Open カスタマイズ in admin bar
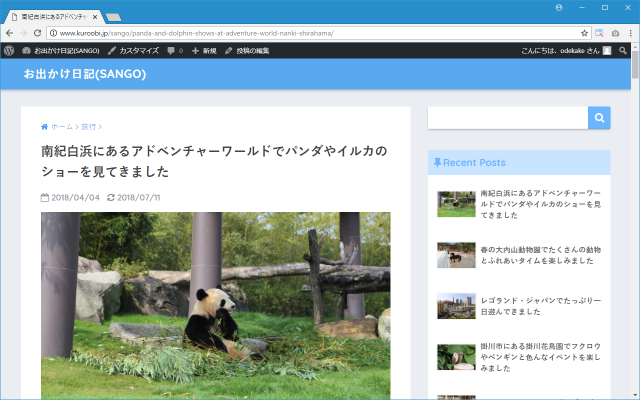 133,51
